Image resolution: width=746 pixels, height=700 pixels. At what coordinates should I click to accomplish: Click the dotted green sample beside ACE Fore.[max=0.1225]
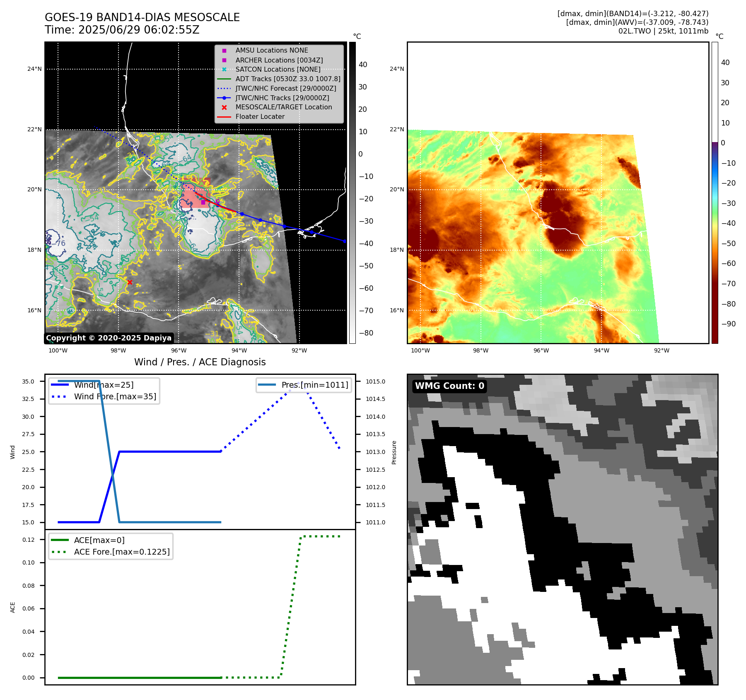click(x=60, y=552)
